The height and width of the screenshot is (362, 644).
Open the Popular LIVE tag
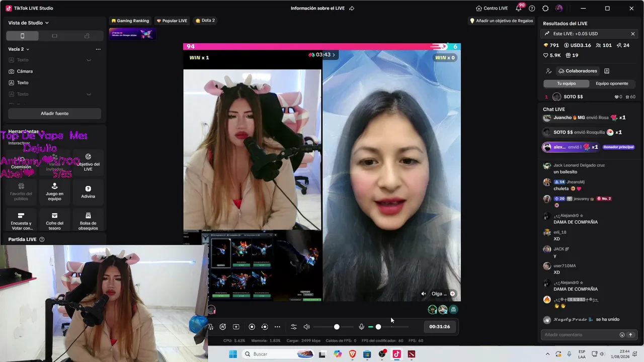click(x=172, y=21)
